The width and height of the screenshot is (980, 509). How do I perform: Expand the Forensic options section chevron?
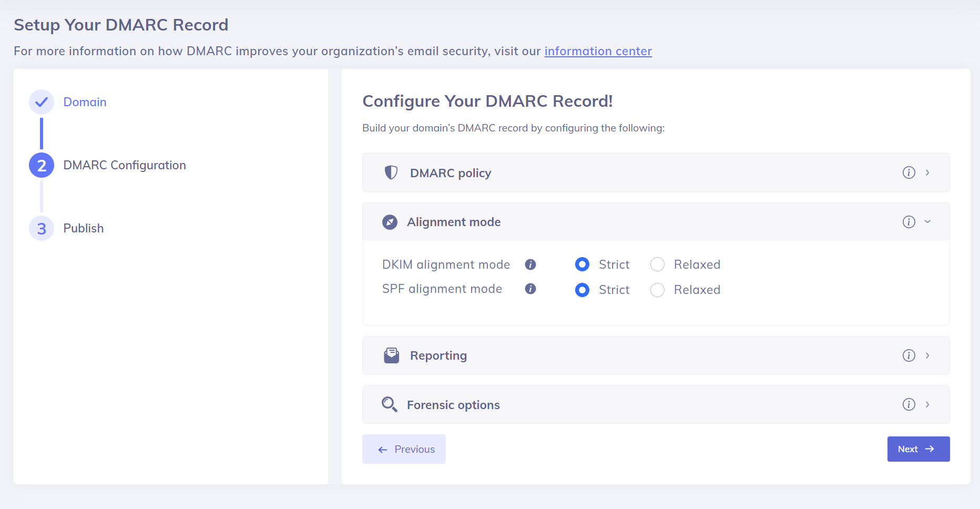[x=927, y=404]
